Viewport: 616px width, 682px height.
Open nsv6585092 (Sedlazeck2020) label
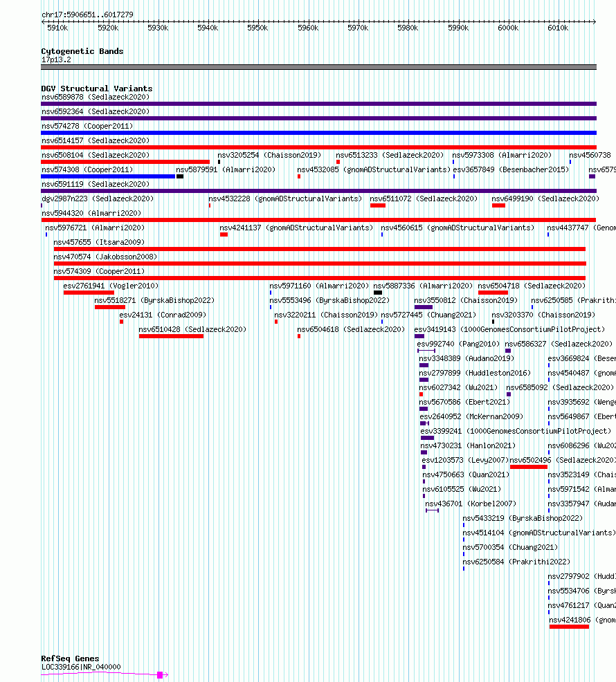point(560,387)
